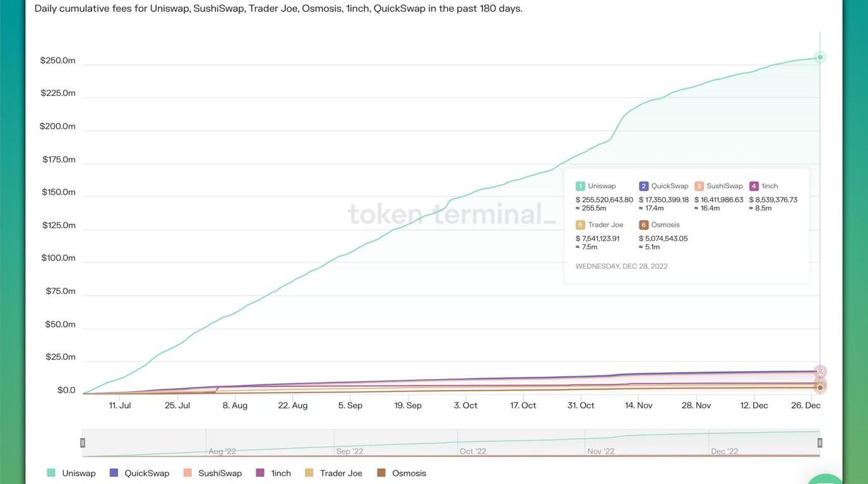Toggle QuickSwap series in chart legend
Screen dimensions: 868x484
coord(140,473)
